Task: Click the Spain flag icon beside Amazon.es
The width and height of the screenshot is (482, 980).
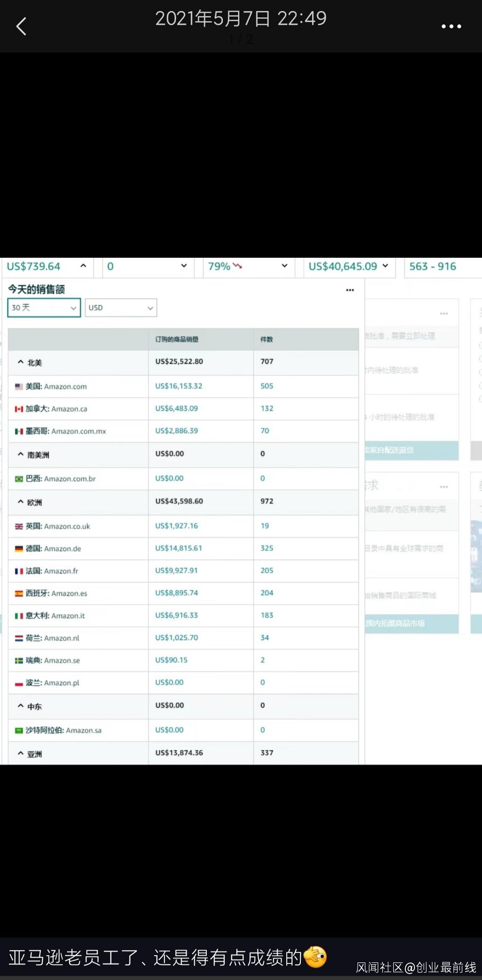Action: coord(19,594)
